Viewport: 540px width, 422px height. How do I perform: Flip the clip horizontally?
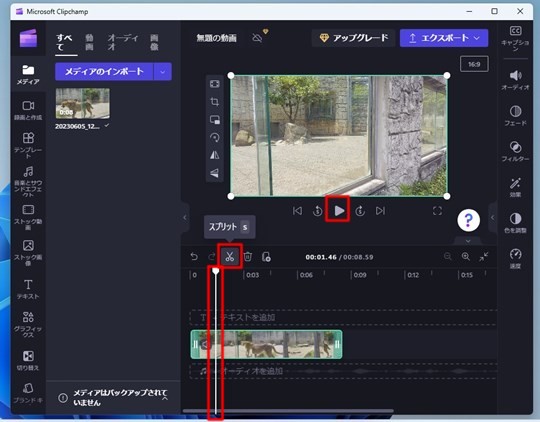click(215, 155)
